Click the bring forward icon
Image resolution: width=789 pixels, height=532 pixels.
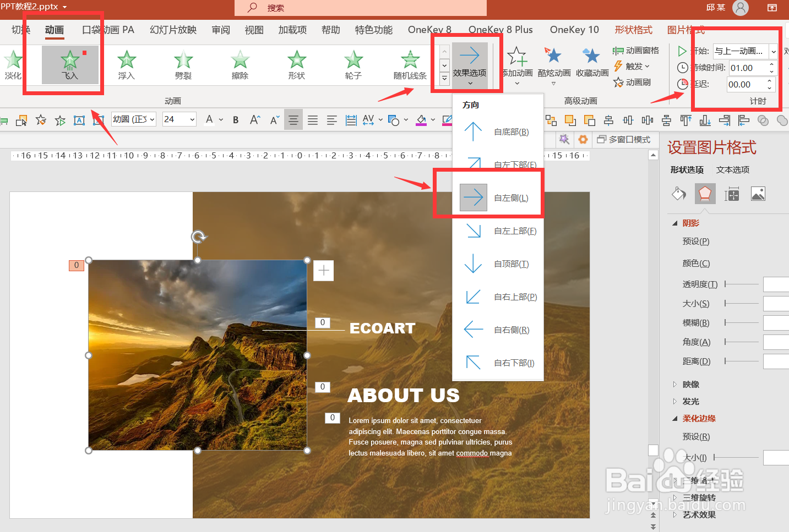tap(570, 120)
